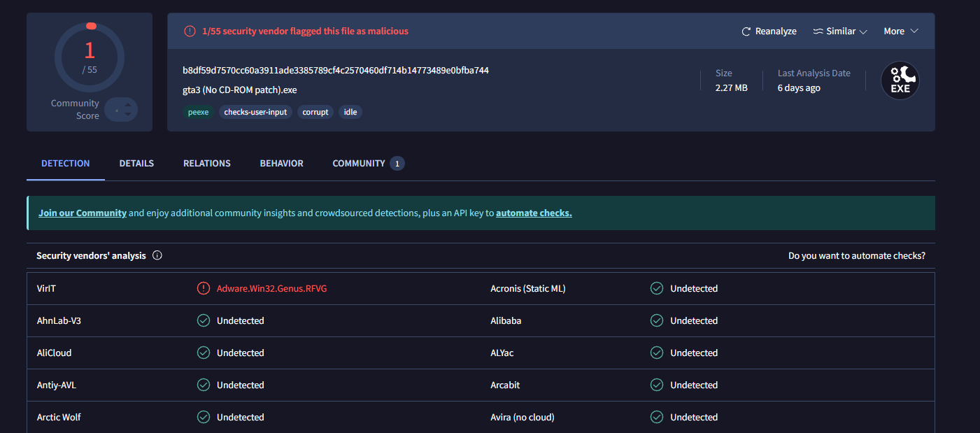Click the info icon beside Security vendors' analysis
This screenshot has width=980, height=433.
click(x=157, y=255)
